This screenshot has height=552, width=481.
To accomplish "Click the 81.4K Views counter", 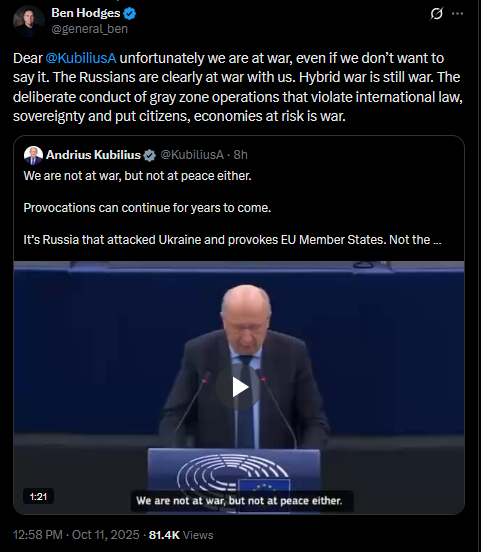I will tap(181, 535).
